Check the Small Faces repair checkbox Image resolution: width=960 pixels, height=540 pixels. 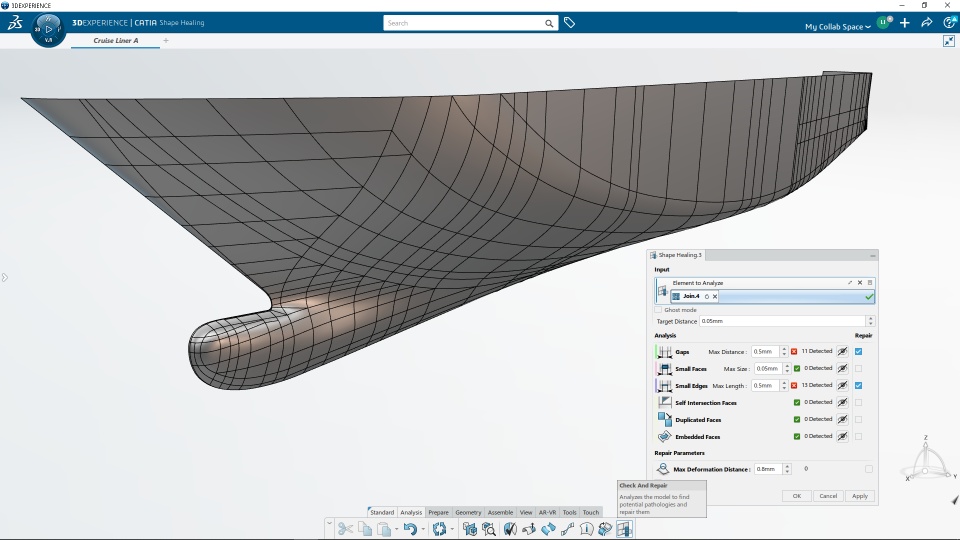tap(858, 369)
